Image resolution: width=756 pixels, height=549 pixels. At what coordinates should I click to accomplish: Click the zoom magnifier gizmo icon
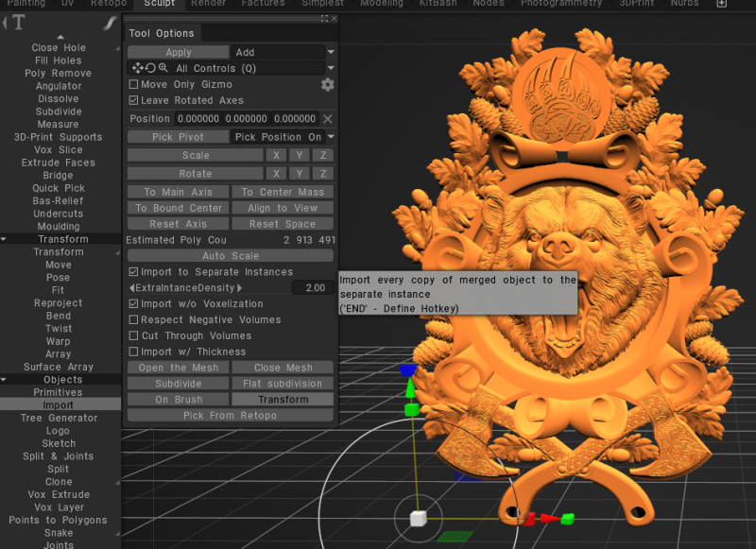163,68
